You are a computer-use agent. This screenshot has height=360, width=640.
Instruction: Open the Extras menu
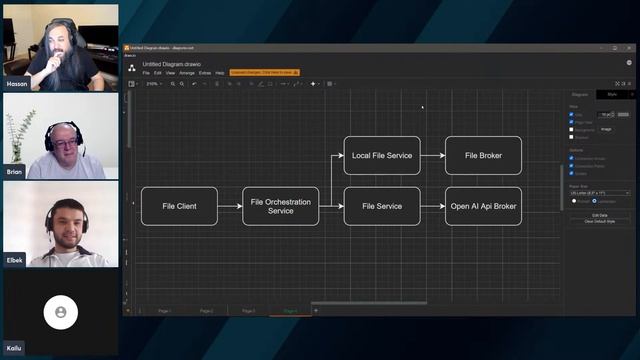coord(205,73)
